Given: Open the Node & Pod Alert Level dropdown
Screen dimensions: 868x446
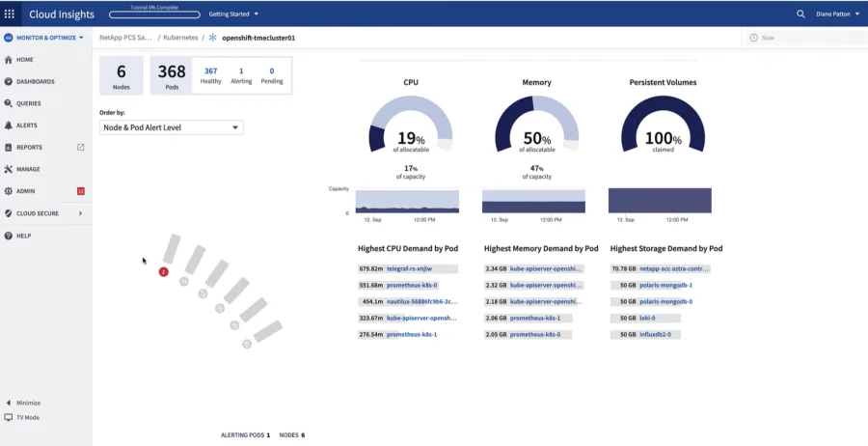Looking at the screenshot, I should (x=172, y=127).
